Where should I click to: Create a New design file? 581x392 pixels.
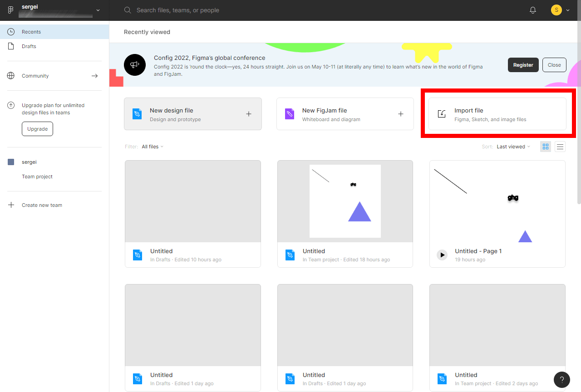[193, 114]
